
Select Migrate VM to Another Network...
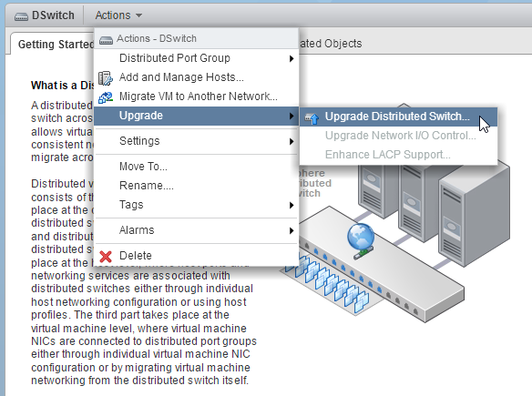(196, 96)
